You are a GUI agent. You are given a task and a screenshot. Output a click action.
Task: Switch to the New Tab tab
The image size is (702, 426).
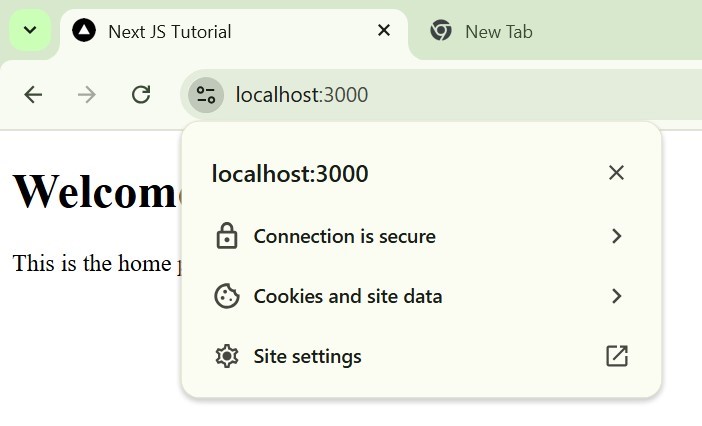498,31
